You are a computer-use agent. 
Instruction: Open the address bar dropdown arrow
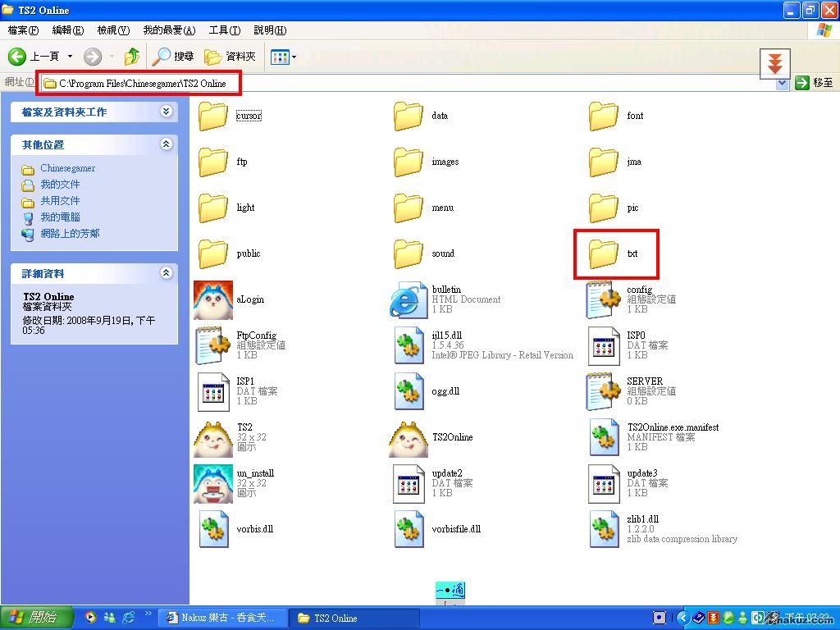click(782, 83)
